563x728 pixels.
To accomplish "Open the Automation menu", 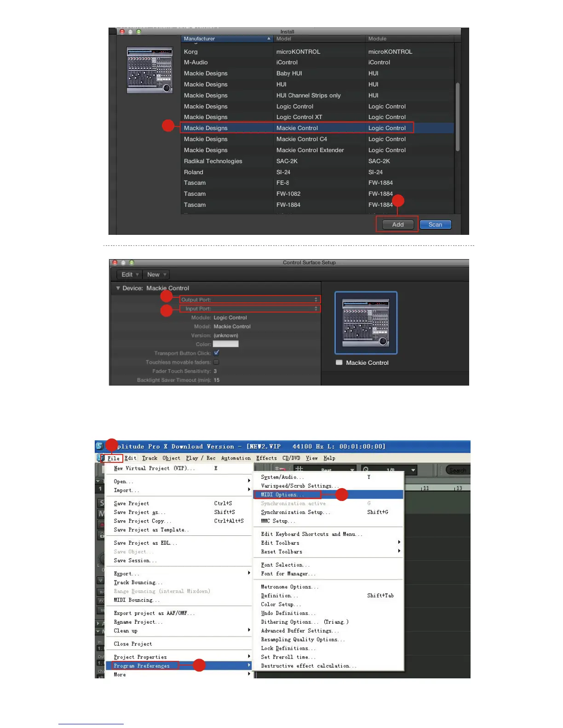I will pyautogui.click(x=236, y=458).
